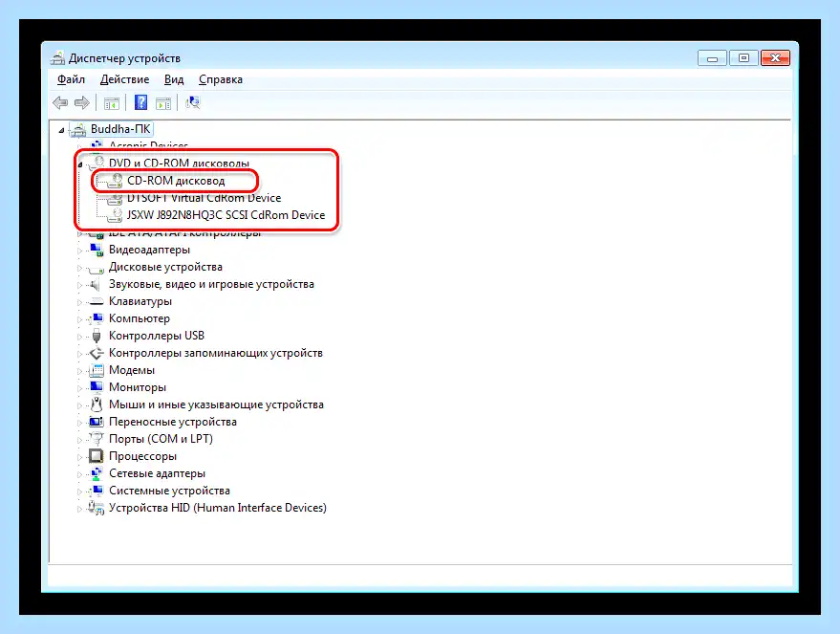Expand the Системные устройства branch
The height and width of the screenshot is (634, 840).
(x=80, y=491)
